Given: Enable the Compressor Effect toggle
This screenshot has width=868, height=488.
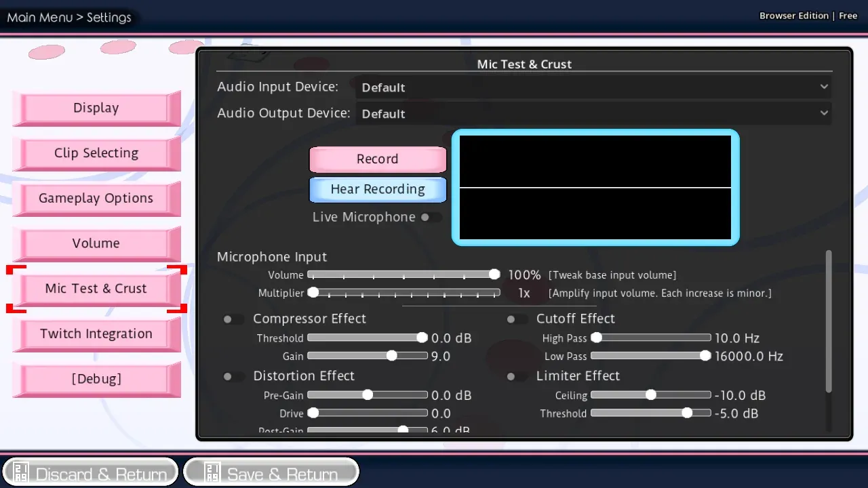Looking at the screenshot, I should point(234,319).
